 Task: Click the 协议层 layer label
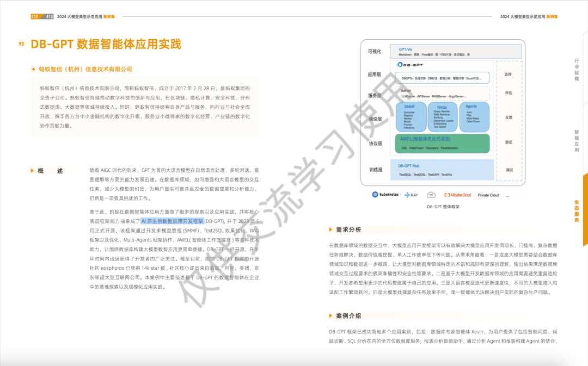375,144
